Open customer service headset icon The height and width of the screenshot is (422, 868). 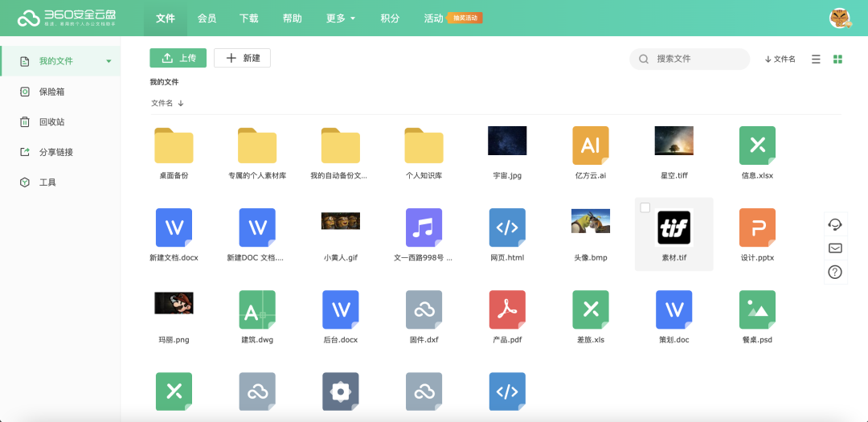pyautogui.click(x=835, y=223)
